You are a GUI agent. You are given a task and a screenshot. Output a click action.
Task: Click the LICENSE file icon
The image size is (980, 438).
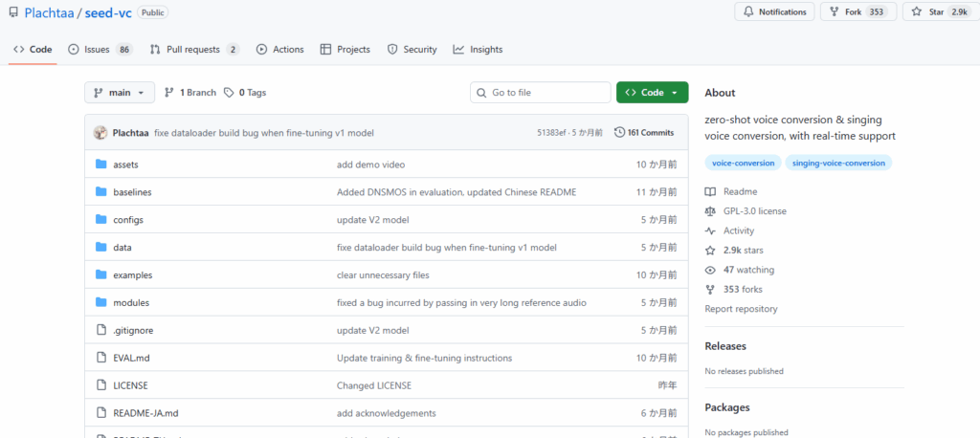pos(101,385)
